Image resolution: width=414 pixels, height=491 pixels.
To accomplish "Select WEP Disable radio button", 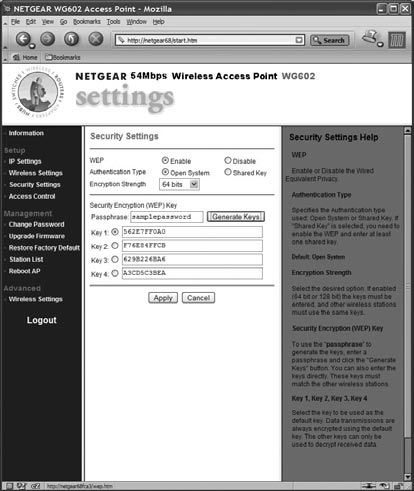I will pos(228,160).
